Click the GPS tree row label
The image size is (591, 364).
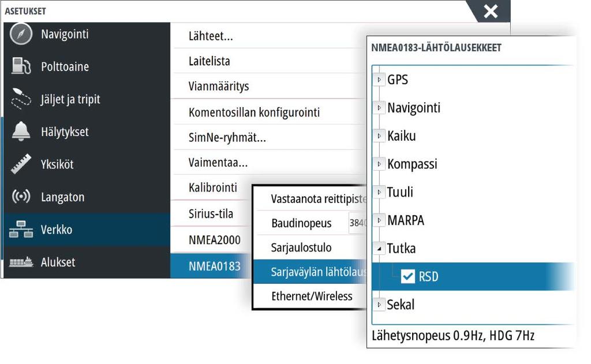[398, 80]
